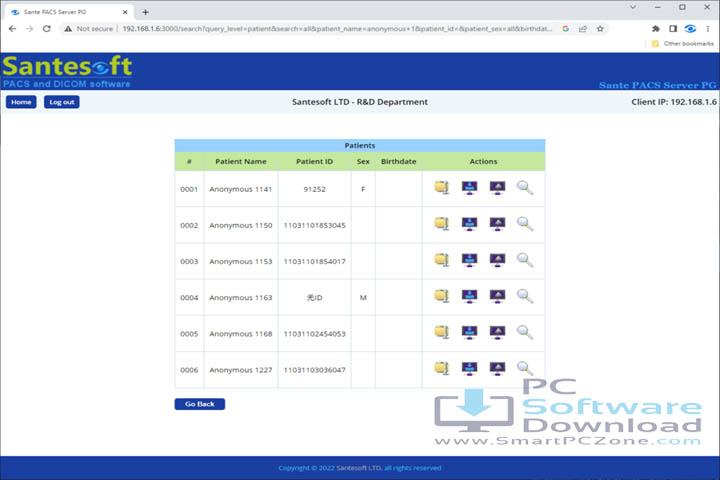Click the magnifier icon for Anonymous 1168
The height and width of the screenshot is (480, 720).
coord(525,332)
